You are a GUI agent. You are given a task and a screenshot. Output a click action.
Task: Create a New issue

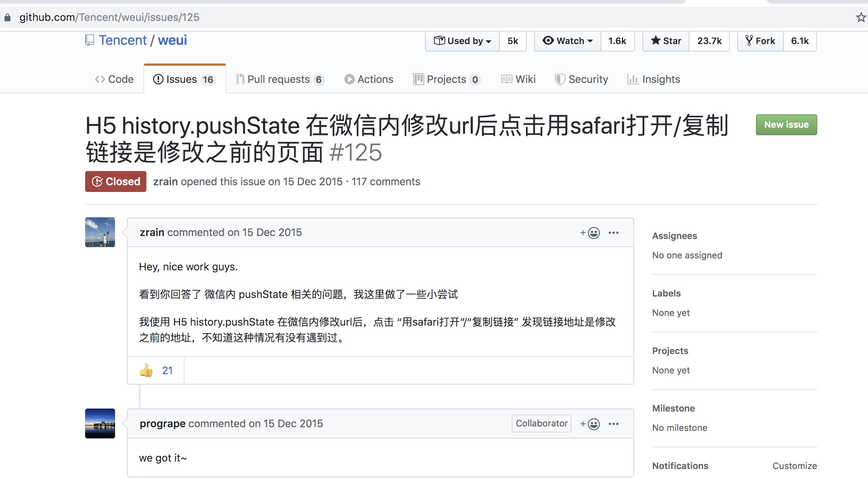click(787, 125)
